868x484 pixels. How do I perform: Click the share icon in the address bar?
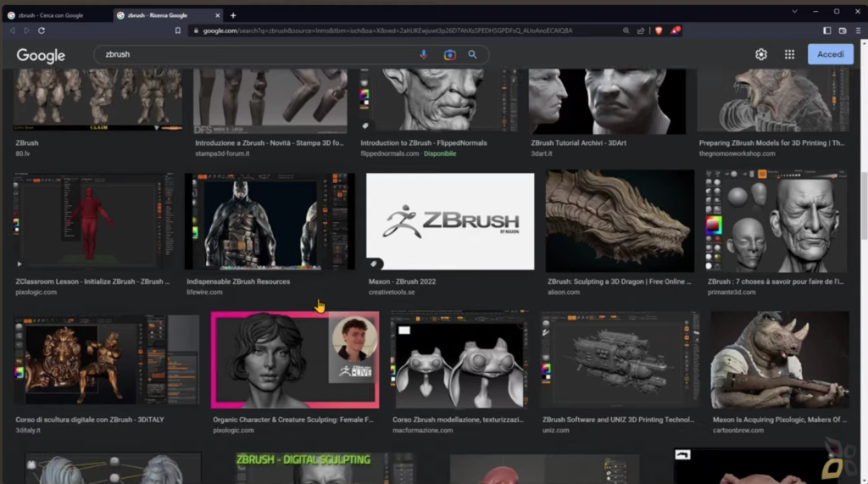641,31
